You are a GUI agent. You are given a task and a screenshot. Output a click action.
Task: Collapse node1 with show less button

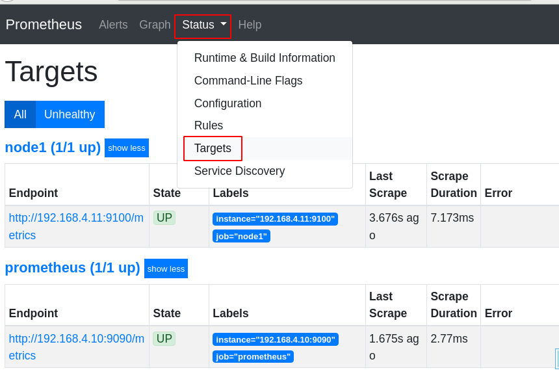[x=127, y=148]
